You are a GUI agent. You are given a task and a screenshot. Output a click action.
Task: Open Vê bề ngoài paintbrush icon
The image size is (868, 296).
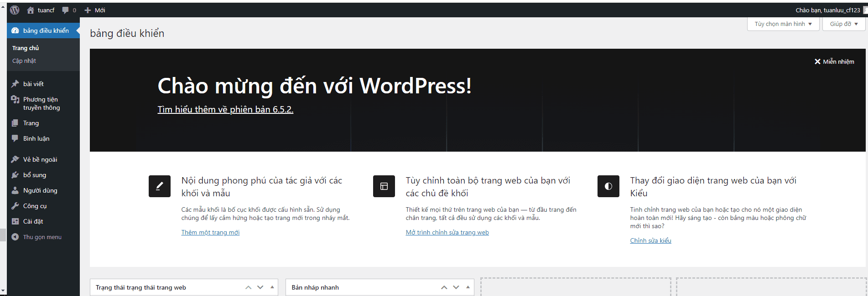tap(15, 159)
